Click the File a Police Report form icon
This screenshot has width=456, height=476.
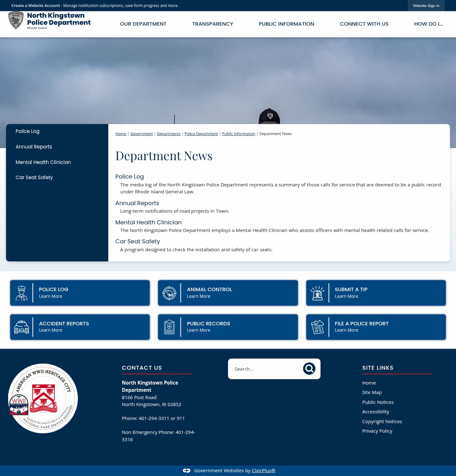318,327
